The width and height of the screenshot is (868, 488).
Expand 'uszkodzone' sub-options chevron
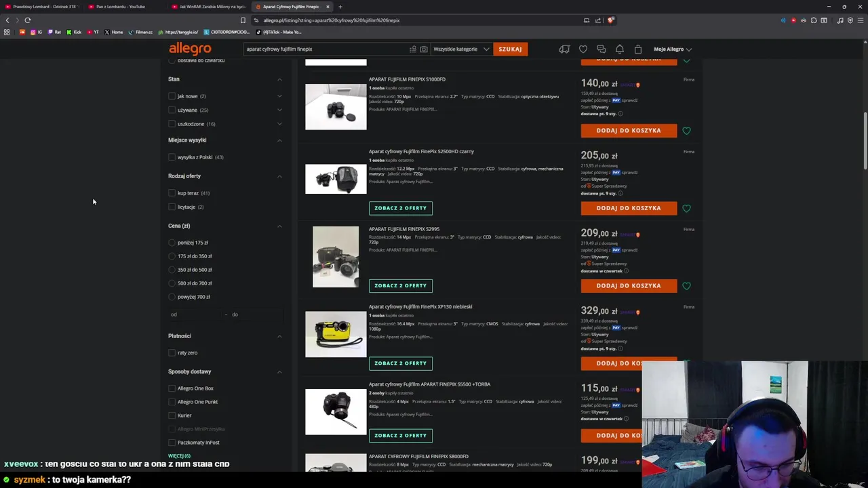[x=279, y=124]
